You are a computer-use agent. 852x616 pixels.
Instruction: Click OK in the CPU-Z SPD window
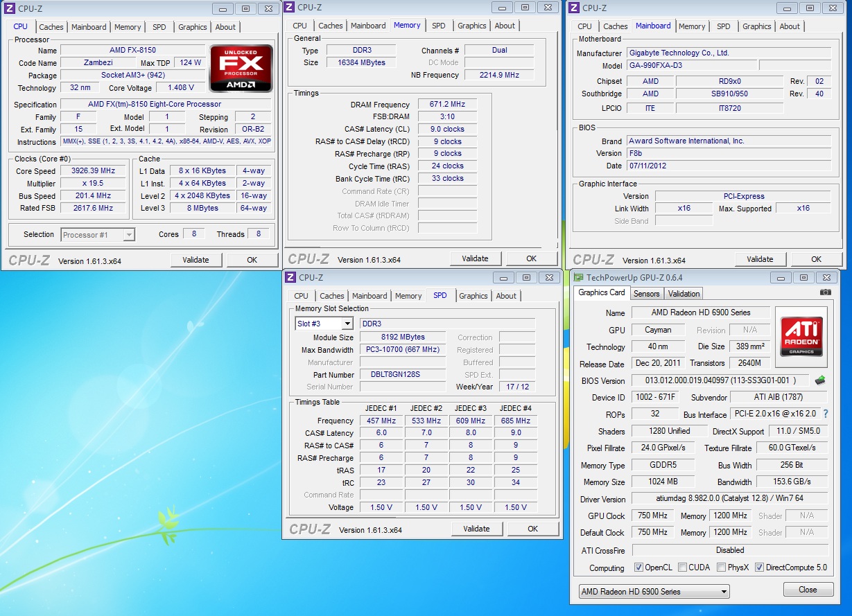tap(532, 529)
